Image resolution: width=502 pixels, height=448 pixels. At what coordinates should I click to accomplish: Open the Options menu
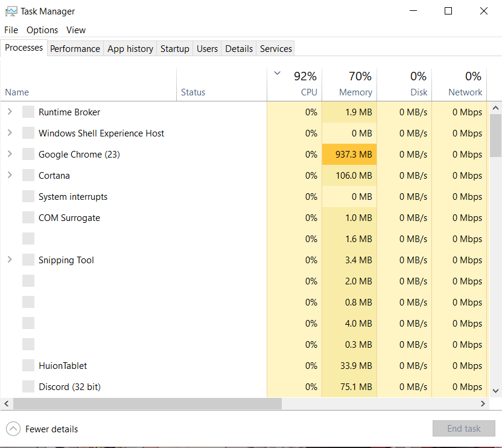(x=42, y=30)
